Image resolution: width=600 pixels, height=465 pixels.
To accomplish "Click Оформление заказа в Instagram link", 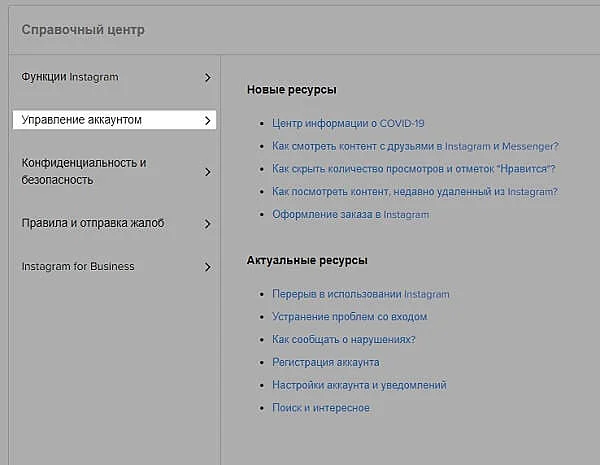I will point(350,215).
